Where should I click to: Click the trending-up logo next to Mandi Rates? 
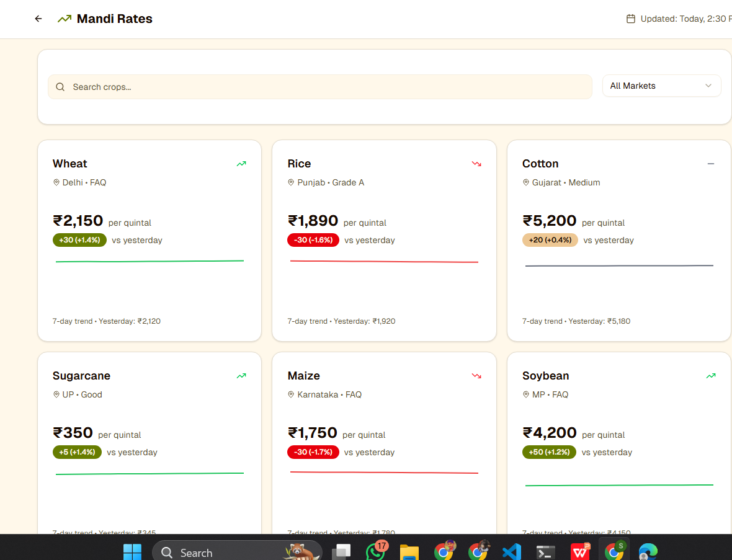pyautogui.click(x=65, y=19)
